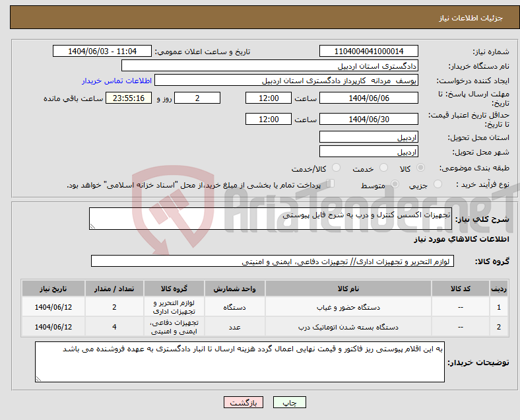Select the کالا radio button
This screenshot has width=520, height=420.
420,168
